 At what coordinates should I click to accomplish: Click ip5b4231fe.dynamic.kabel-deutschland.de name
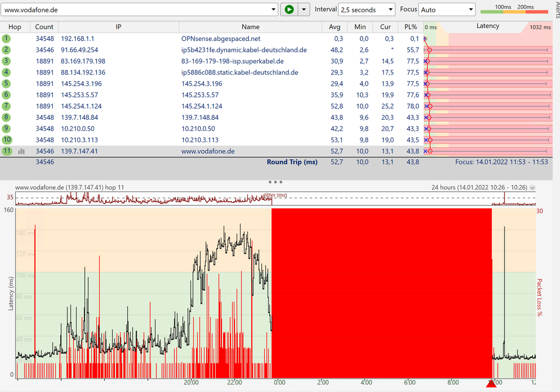244,50
